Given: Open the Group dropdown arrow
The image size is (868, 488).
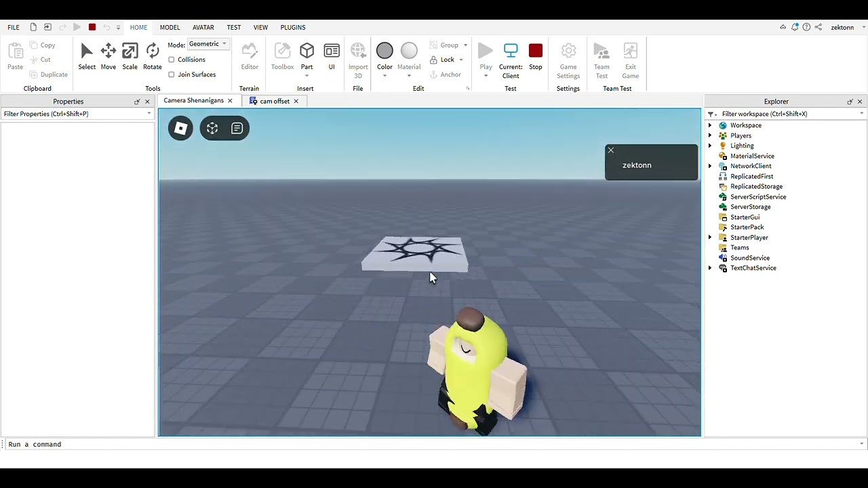Looking at the screenshot, I should (x=465, y=45).
